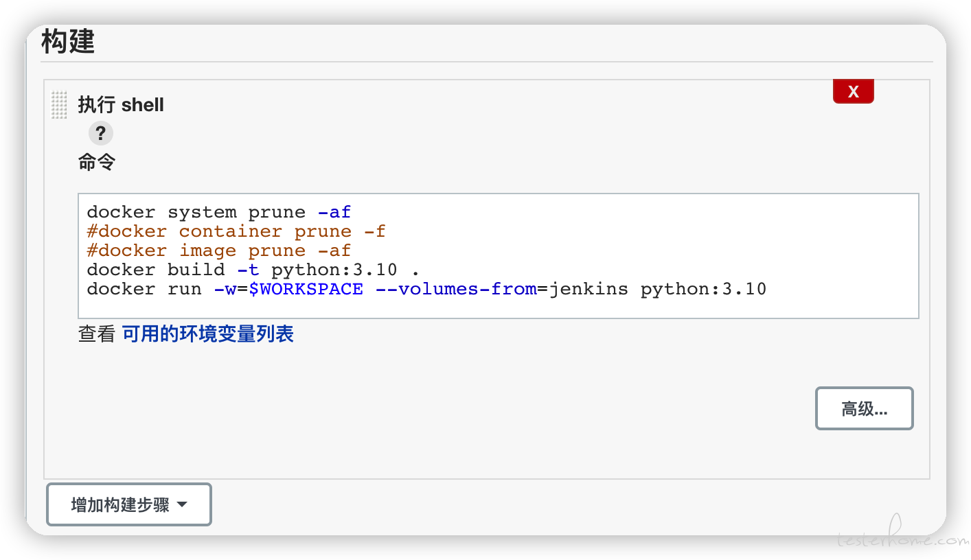Image resolution: width=971 pixels, height=560 pixels.
Task: Click the 高级... button
Action: (864, 409)
